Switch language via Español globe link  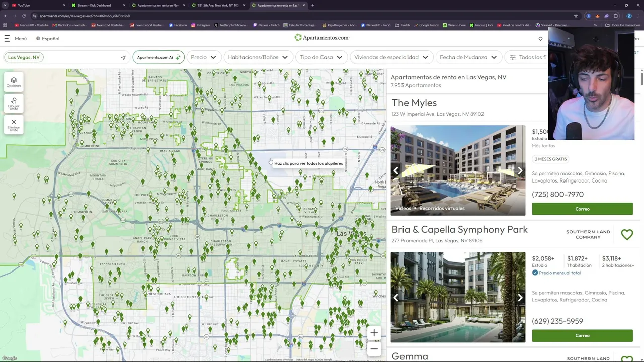(x=48, y=38)
